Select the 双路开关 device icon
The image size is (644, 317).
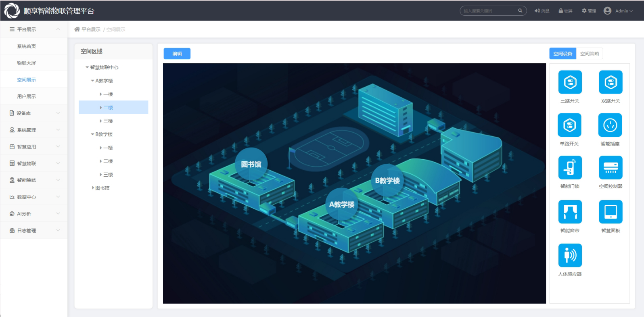pyautogui.click(x=611, y=82)
